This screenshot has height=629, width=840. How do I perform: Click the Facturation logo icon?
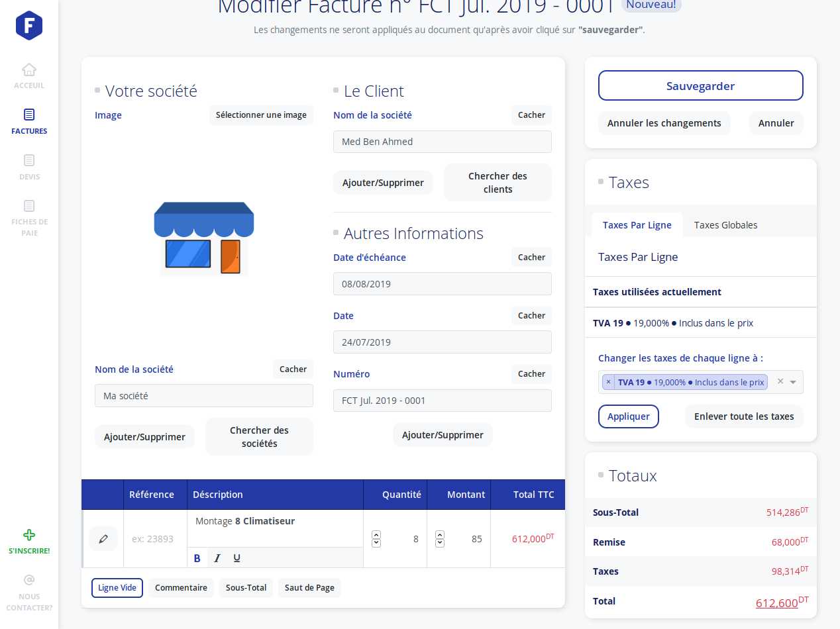coord(29,26)
